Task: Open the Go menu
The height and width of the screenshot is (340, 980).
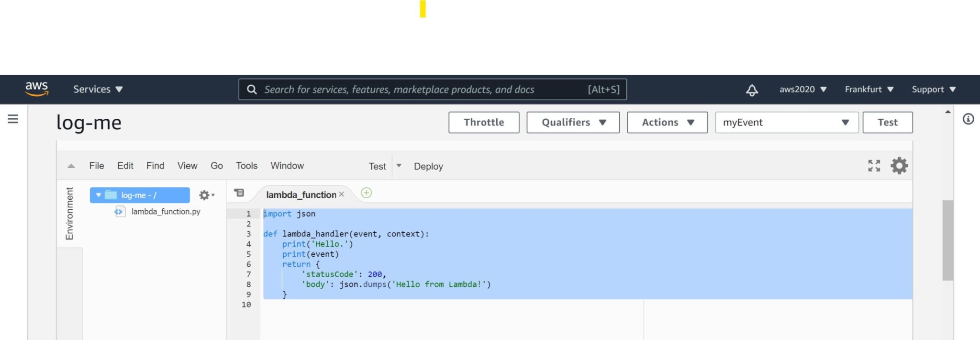Action: [x=216, y=166]
